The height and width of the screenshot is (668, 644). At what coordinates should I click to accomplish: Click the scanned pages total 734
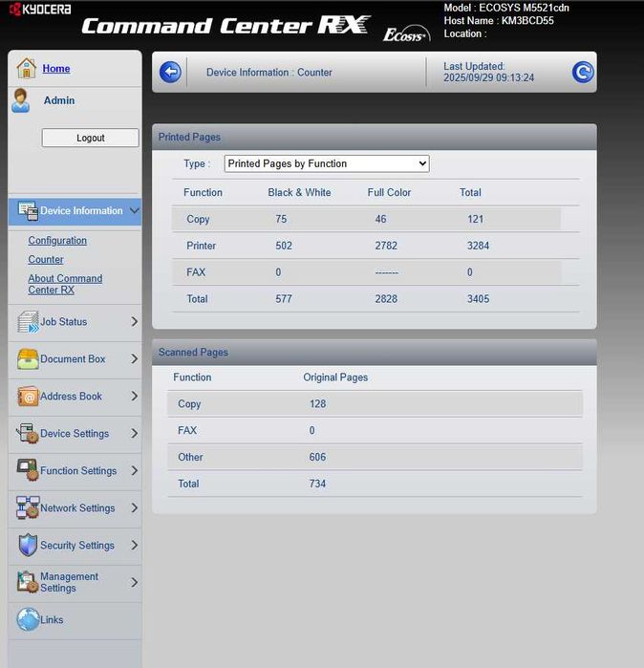click(318, 484)
